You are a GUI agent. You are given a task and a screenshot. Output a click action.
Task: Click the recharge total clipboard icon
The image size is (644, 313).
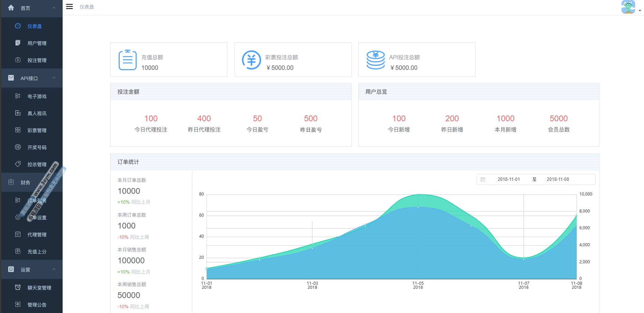127,60
